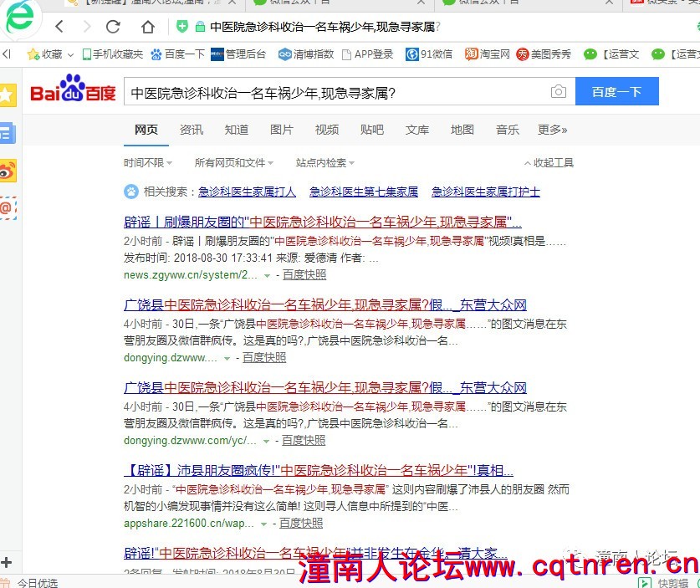The width and height of the screenshot is (700, 588).
Task: Open 手机收藏夹 bookmark
Action: (x=113, y=54)
